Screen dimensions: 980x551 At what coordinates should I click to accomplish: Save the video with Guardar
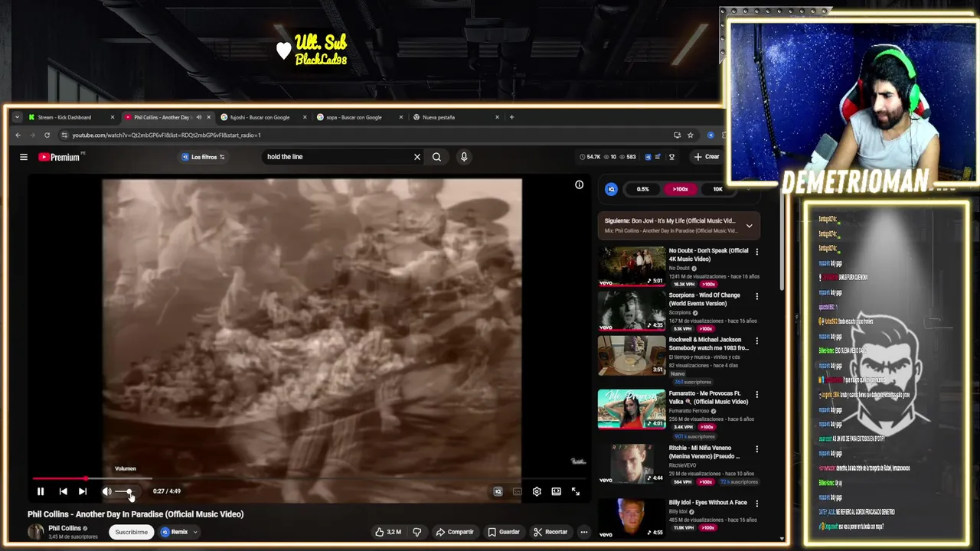(x=504, y=532)
